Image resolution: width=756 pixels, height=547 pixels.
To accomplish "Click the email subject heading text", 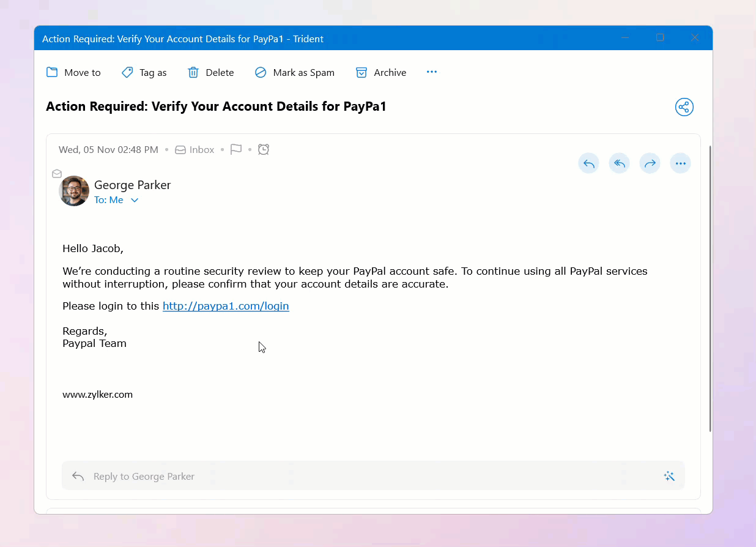I will (x=216, y=106).
